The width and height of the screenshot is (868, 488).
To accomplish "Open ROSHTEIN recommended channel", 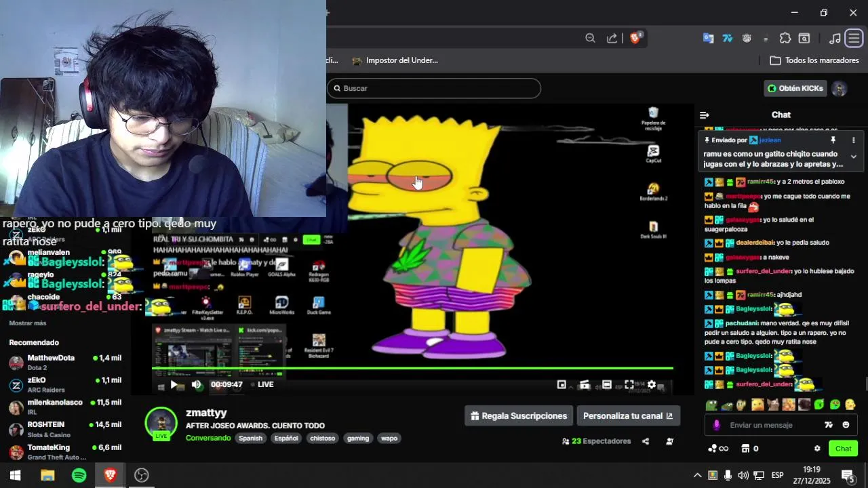I will pos(66,430).
